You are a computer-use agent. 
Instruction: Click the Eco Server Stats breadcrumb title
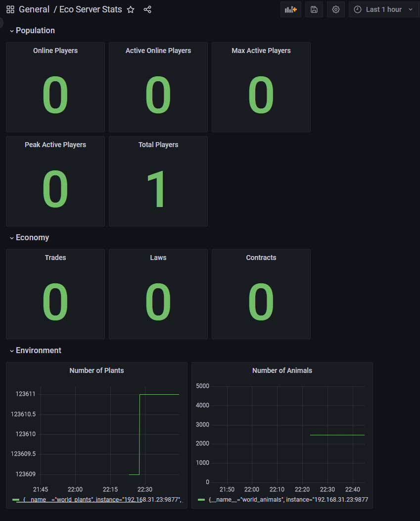point(91,9)
